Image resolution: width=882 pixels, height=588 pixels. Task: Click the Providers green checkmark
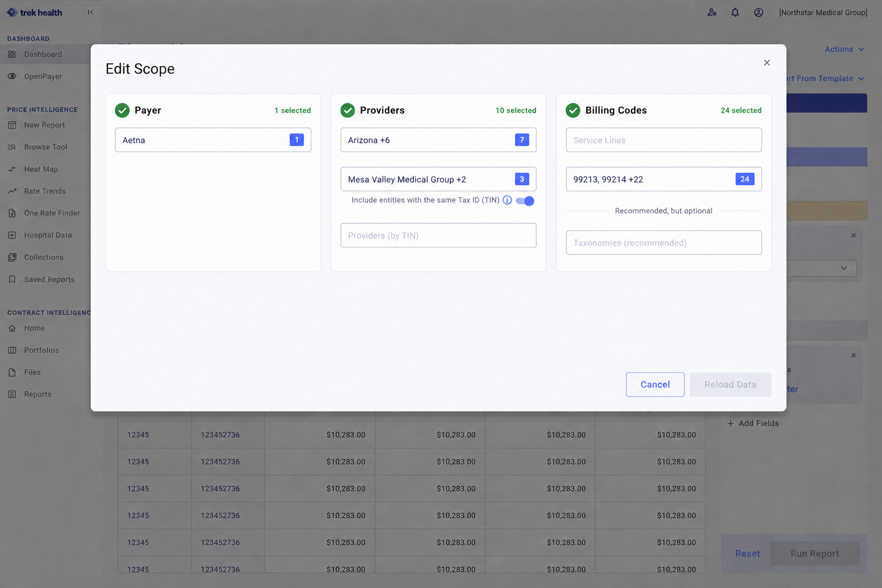347,110
